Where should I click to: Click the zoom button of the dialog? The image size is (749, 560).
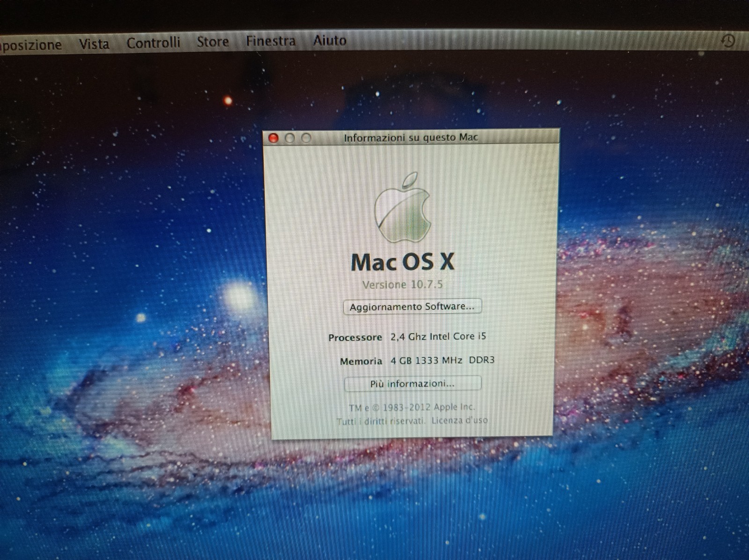click(306, 138)
